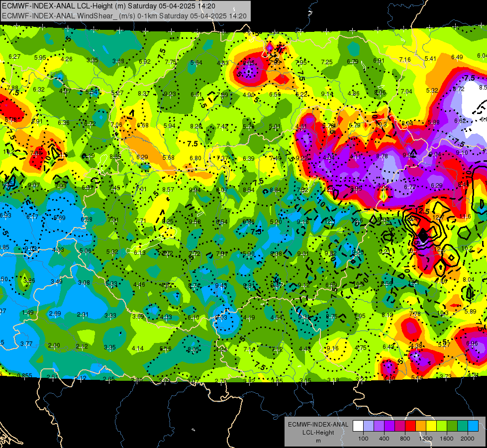Click the wind shear value 5.95
This screenshot has width=487, height=448.
point(40,58)
